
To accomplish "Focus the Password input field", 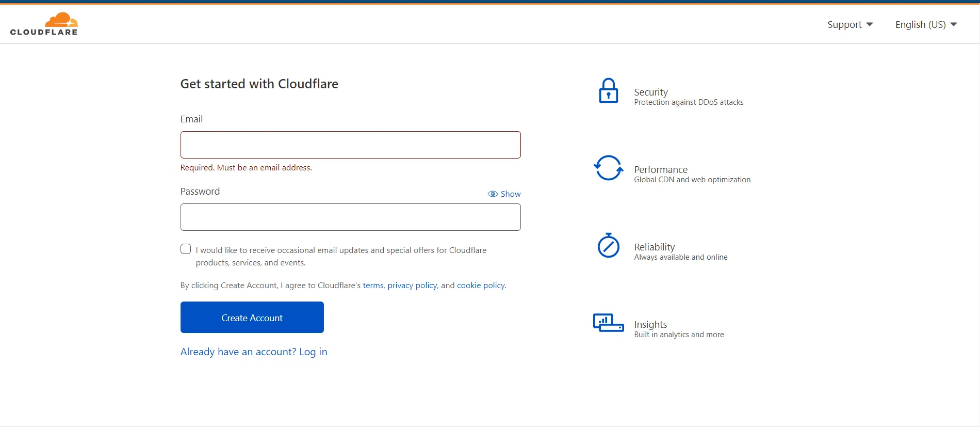I will click(351, 217).
